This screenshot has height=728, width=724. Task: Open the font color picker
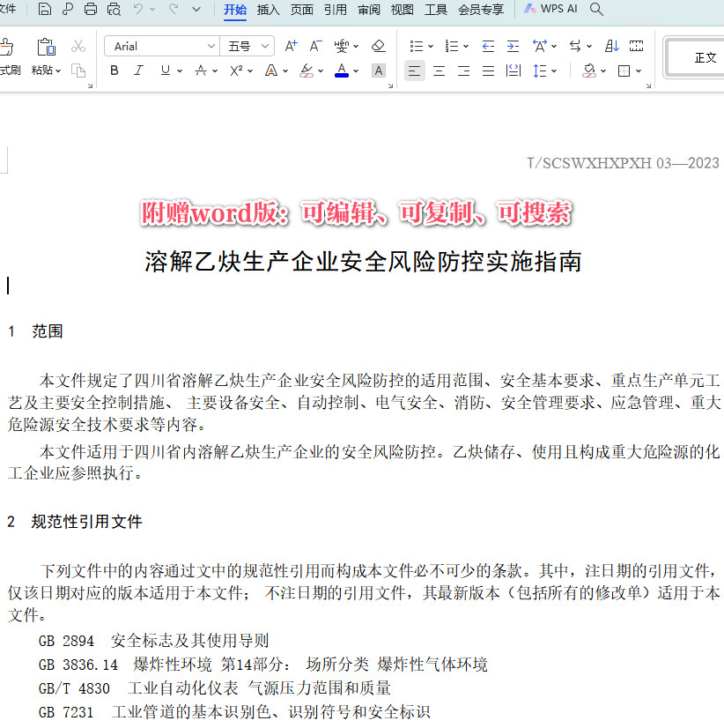[342, 71]
